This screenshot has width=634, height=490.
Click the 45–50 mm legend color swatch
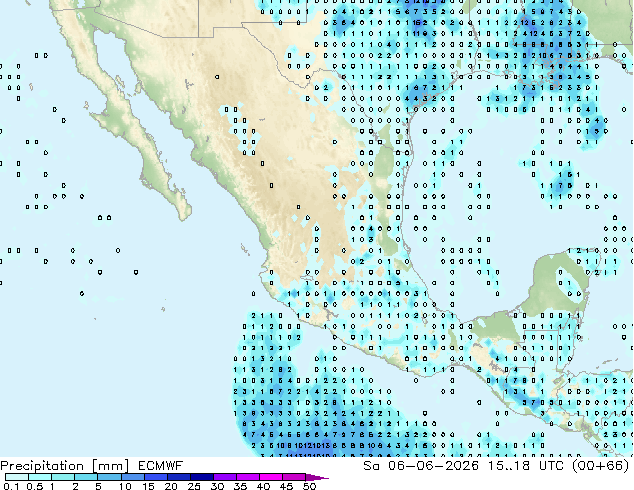294,477
